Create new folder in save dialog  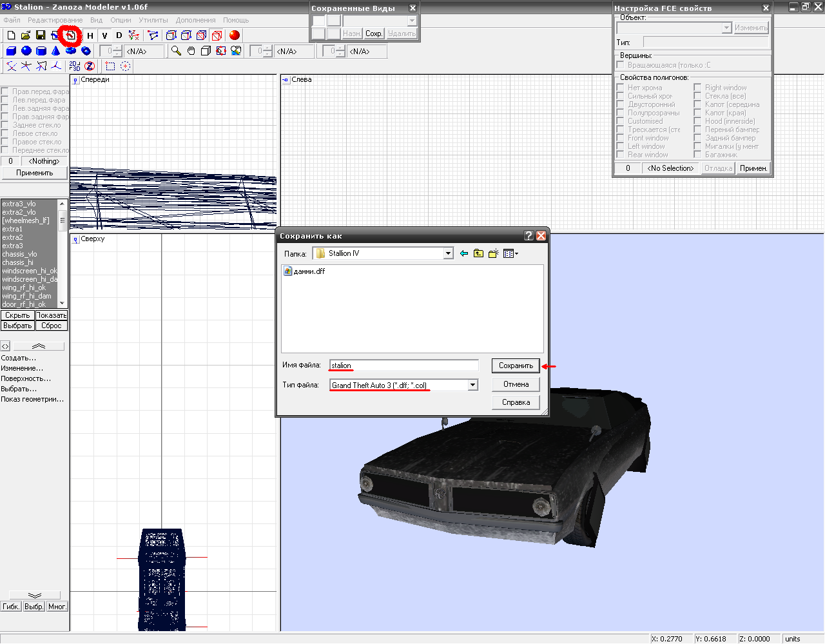(493, 254)
